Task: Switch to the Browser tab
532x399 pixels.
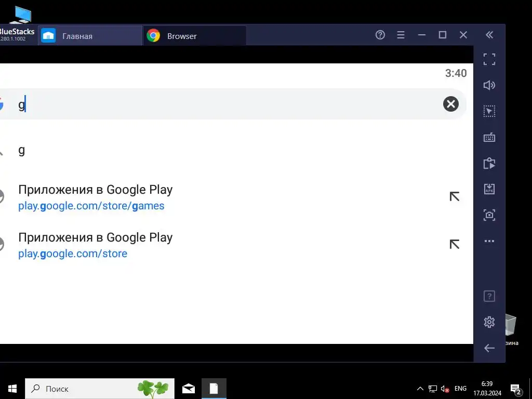Action: pos(195,36)
